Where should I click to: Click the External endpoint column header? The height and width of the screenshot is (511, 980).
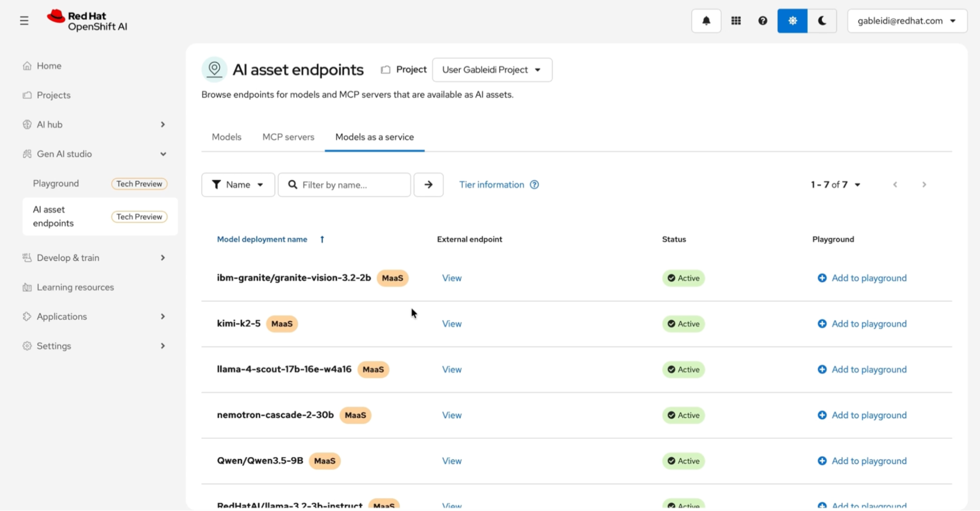pos(470,239)
